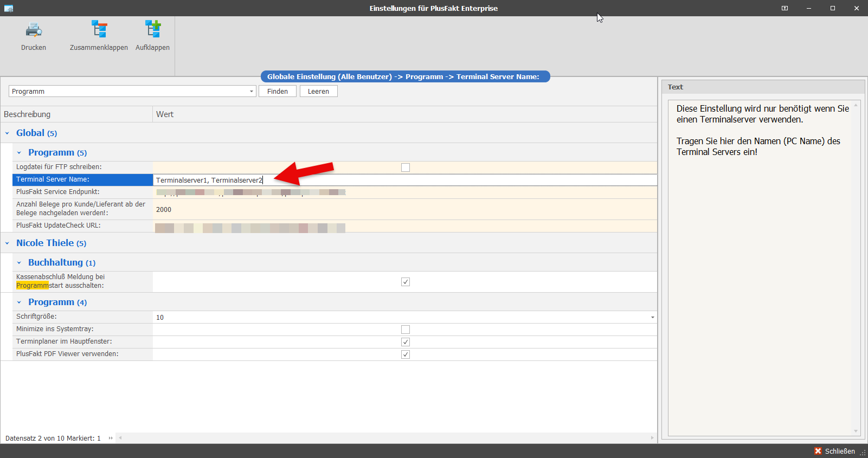Click the Drucken printer icon
Screen dimensions: 868x458
34,29
